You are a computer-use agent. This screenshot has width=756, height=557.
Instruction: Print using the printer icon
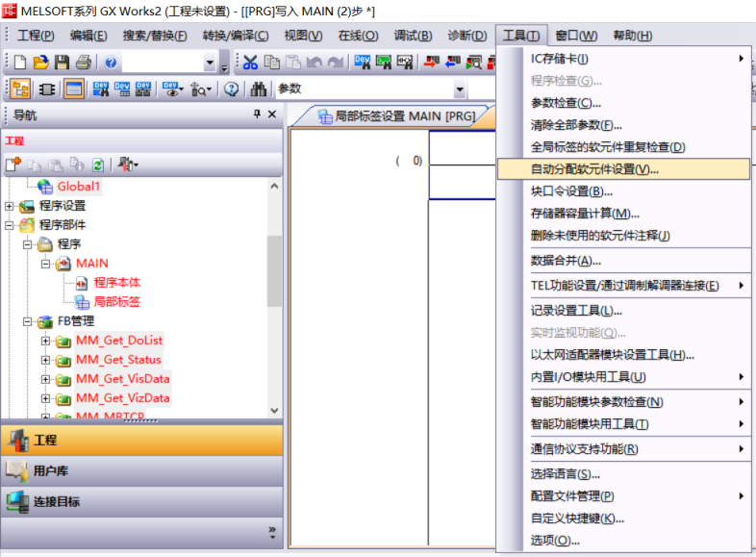(84, 63)
